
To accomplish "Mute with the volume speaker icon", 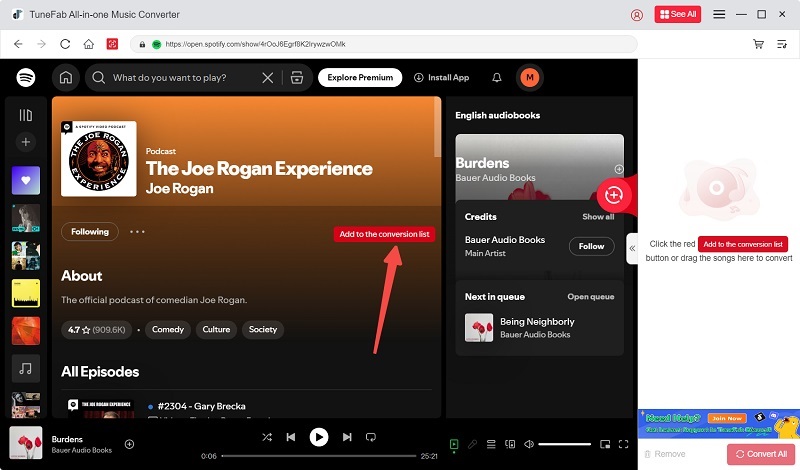I will pos(529,444).
